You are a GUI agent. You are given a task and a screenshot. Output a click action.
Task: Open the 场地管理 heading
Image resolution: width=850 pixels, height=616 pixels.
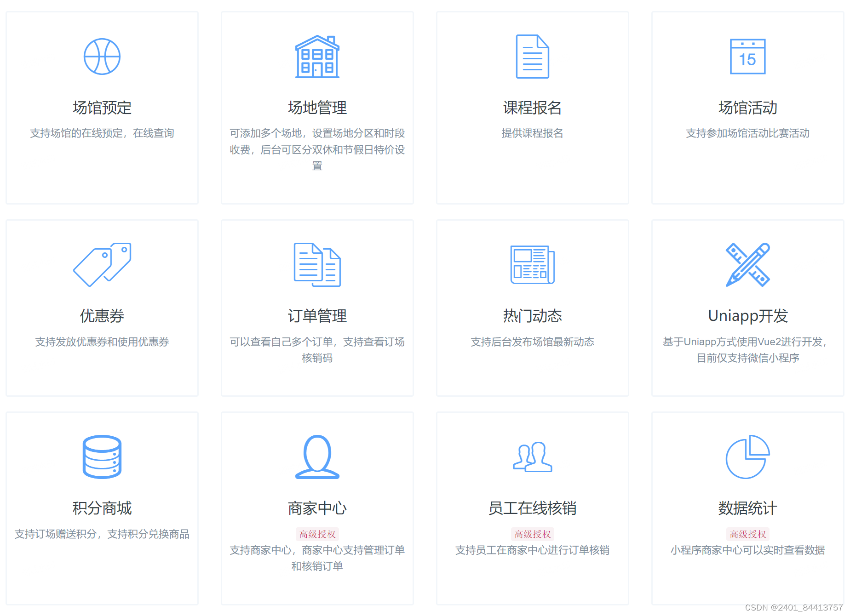(x=317, y=108)
